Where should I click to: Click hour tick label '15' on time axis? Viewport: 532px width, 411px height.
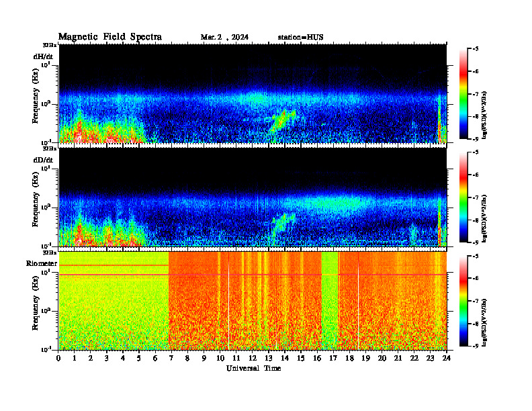point(301,358)
